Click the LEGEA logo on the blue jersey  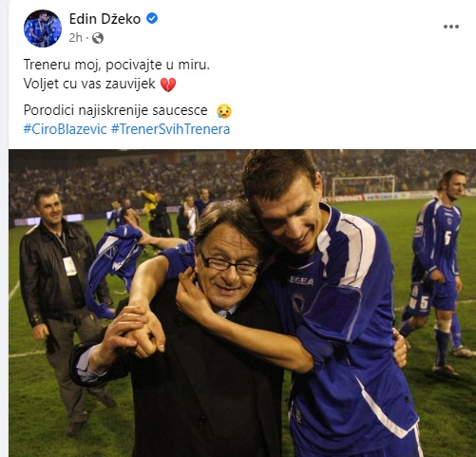click(301, 281)
